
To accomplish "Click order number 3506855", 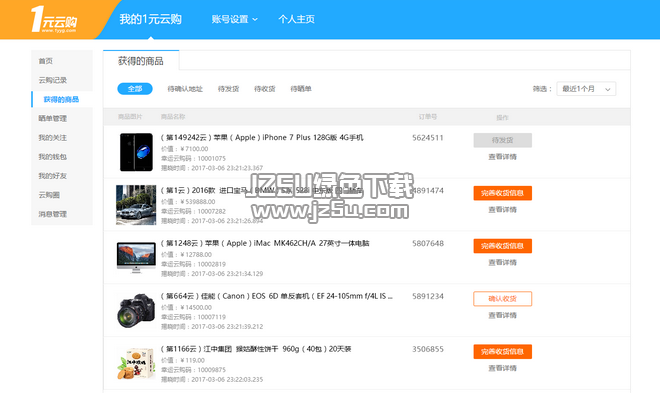I will [428, 349].
